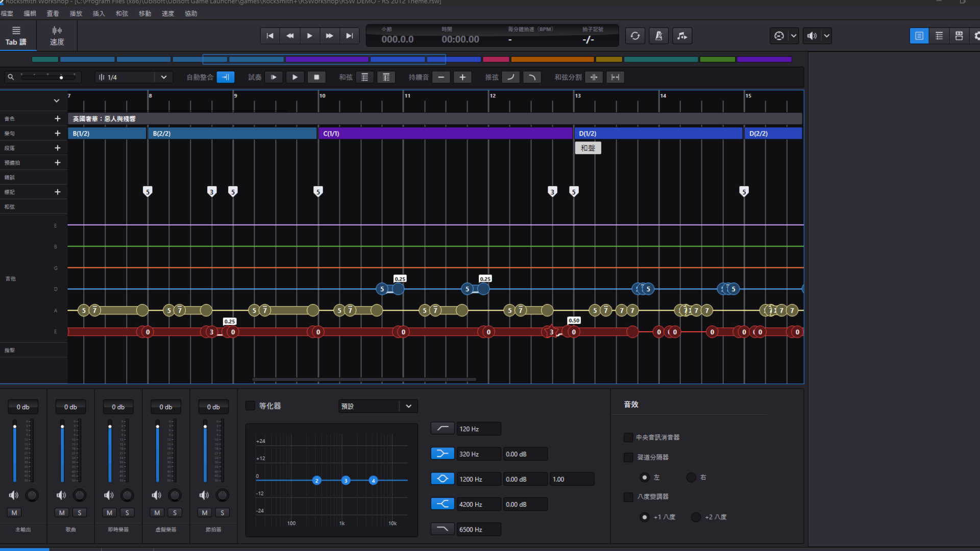Image resolution: width=980 pixels, height=551 pixels.
Task: Click the 試奏 play button
Action: click(x=295, y=77)
